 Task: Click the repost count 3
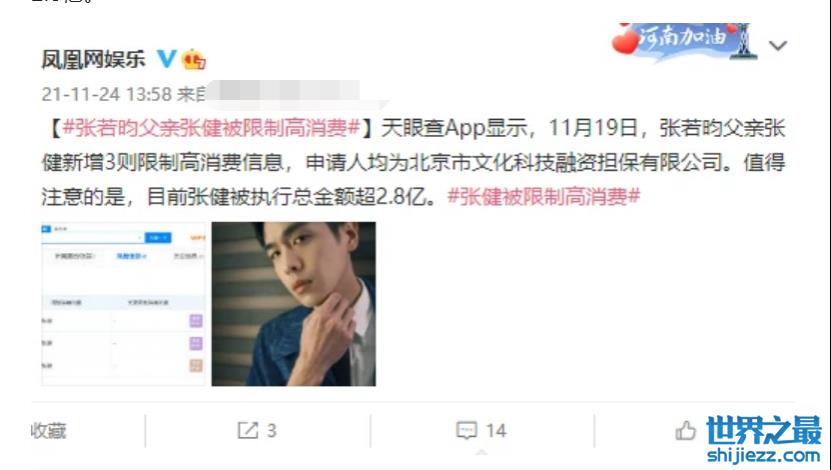[x=271, y=431]
